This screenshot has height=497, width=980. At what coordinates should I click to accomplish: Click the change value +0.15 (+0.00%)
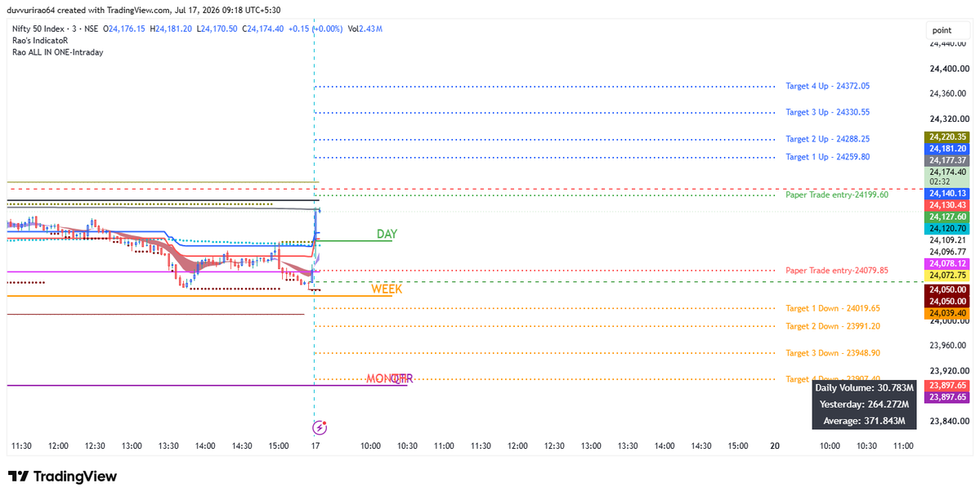[x=315, y=29]
